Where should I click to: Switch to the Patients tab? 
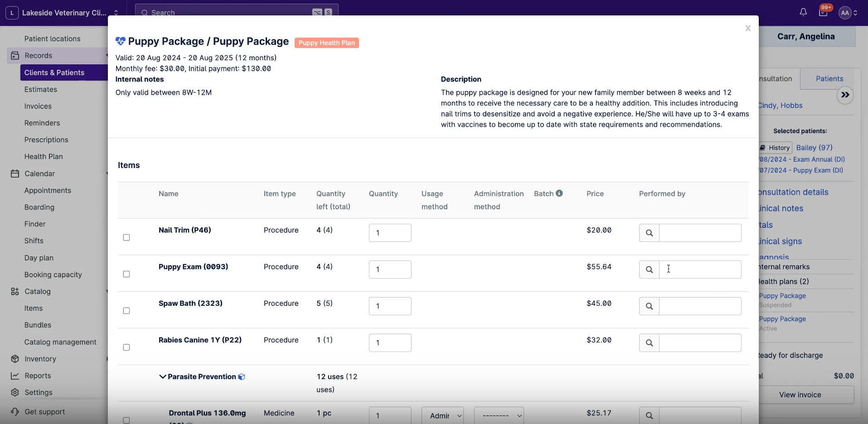(829, 79)
